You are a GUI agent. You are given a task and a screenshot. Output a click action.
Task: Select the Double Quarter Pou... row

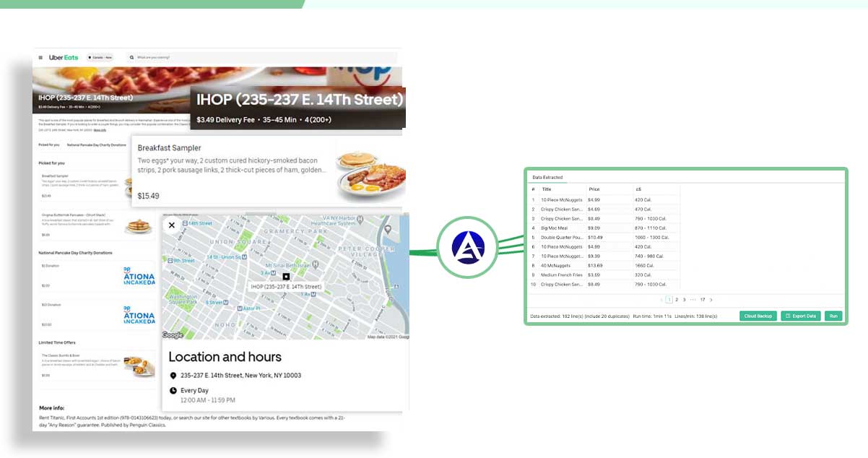pos(604,237)
